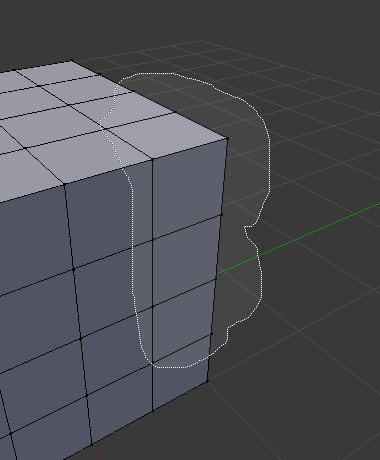The image size is (380, 460).
Task: Click the green Y-axis line in the viewport
Action: point(298,238)
